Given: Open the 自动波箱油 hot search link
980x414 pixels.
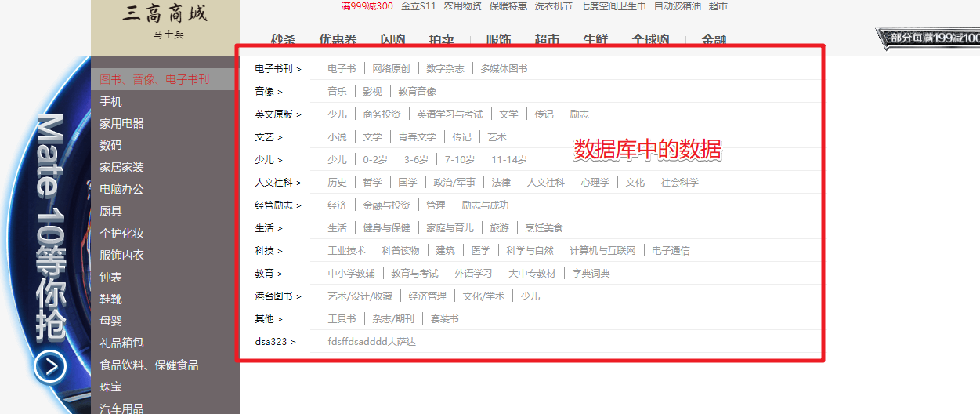Looking at the screenshot, I should (x=678, y=6).
